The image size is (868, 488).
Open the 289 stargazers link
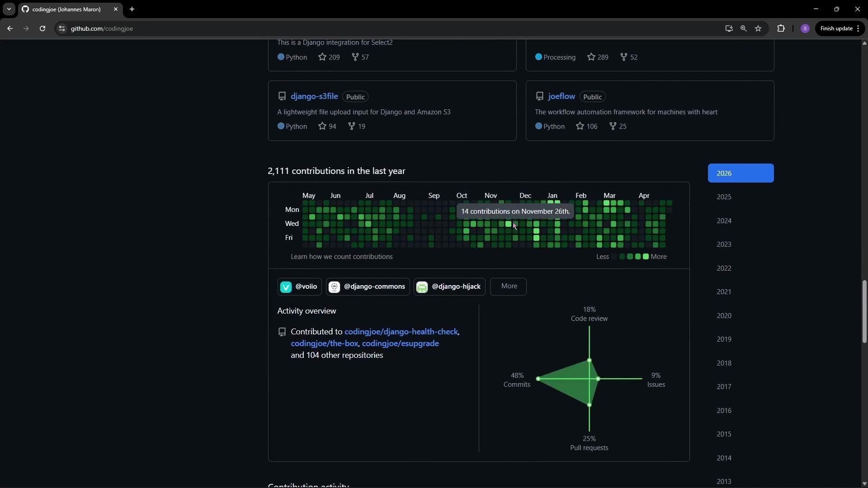click(598, 57)
